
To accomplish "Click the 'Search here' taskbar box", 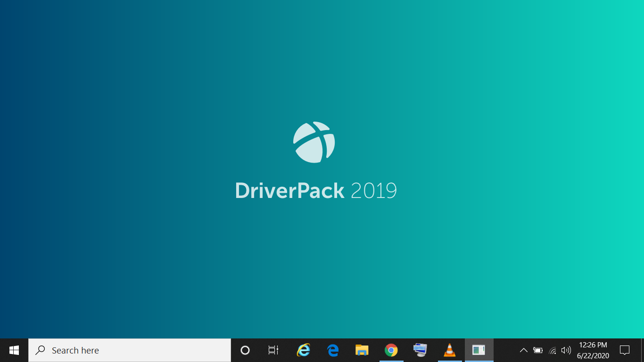I will tap(130, 350).
